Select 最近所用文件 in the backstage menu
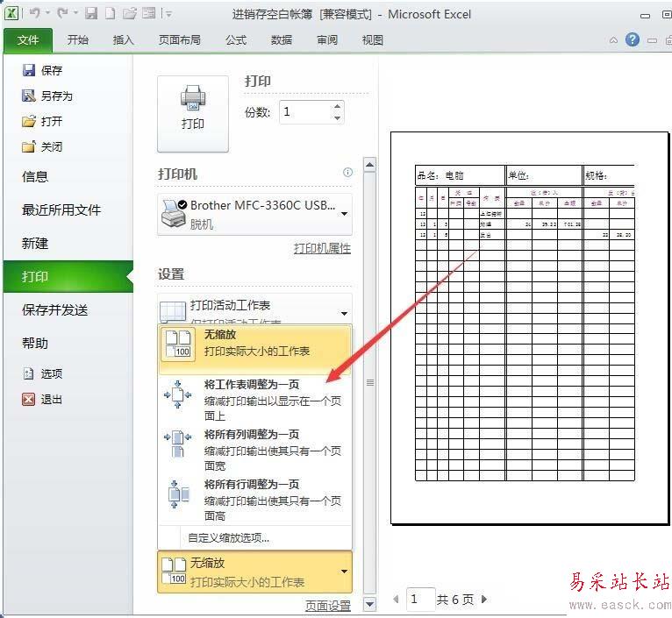 (61, 210)
